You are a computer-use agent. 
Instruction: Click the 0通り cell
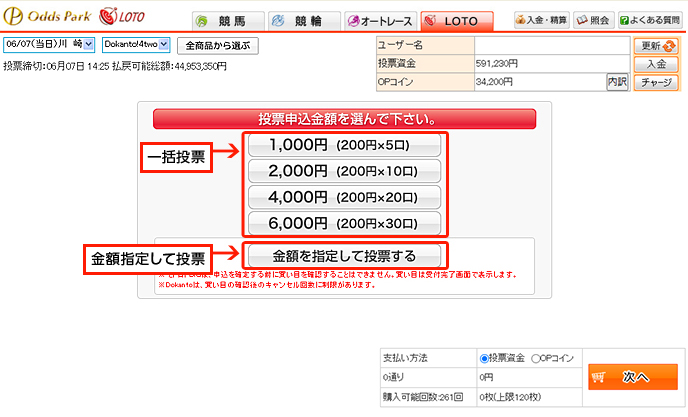pos(428,377)
